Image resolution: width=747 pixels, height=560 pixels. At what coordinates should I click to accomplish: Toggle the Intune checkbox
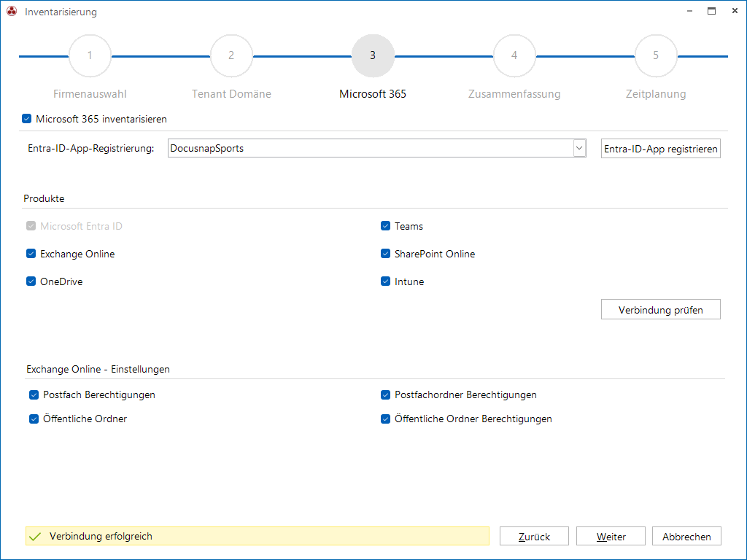[x=385, y=281]
